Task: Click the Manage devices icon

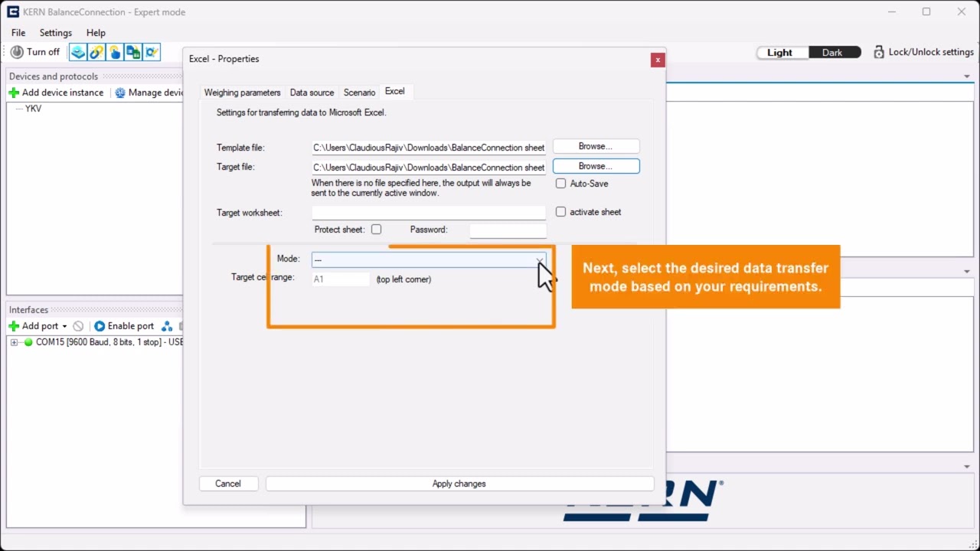Action: (120, 93)
